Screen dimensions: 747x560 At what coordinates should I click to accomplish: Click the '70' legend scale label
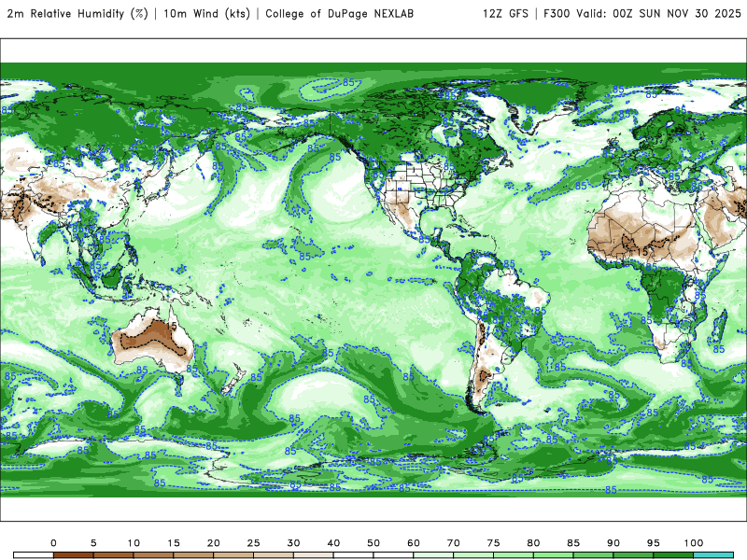click(454, 543)
